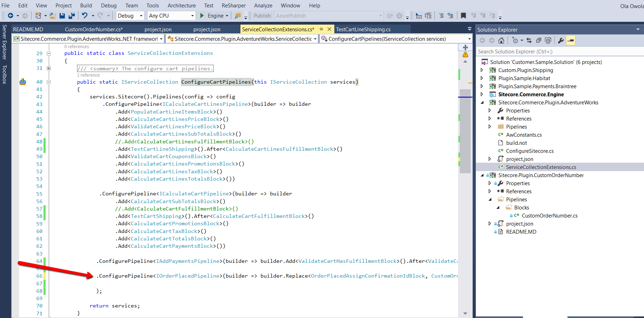Click the Display Quick Info toolbar icon

[441, 15]
